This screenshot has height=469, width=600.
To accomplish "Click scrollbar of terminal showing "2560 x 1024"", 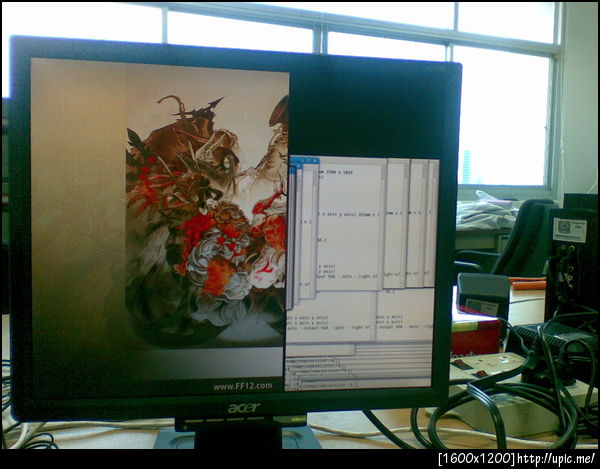I will pos(383,226).
